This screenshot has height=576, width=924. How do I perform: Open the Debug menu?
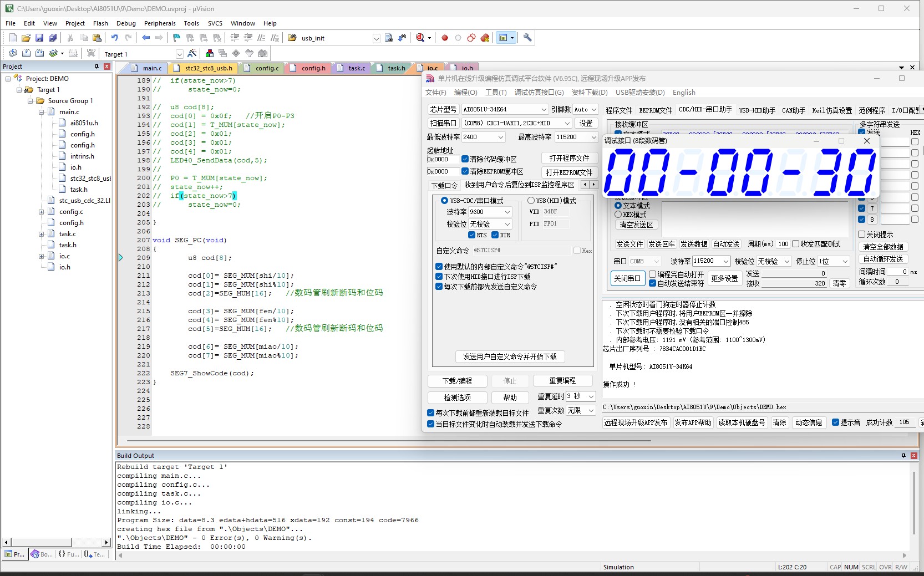tap(126, 23)
